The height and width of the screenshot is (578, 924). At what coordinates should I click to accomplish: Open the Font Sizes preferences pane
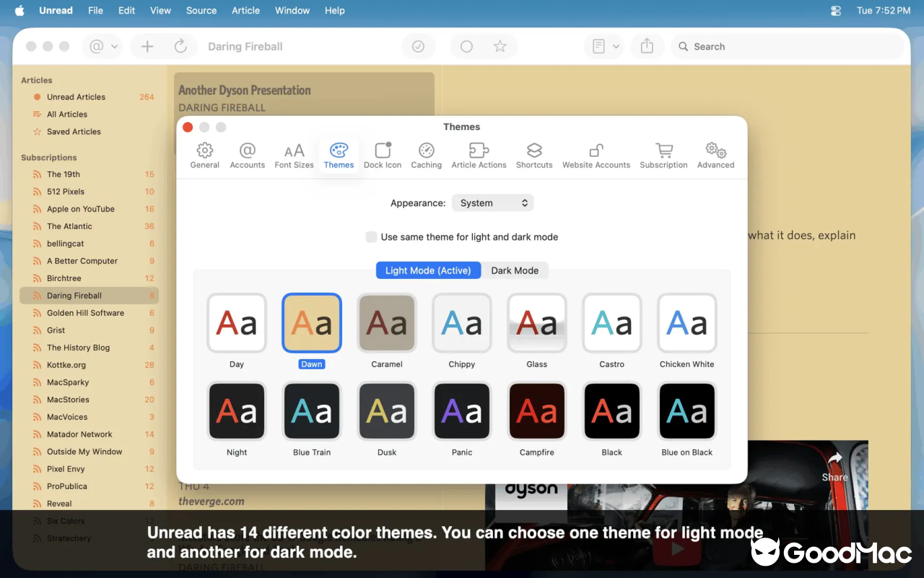click(294, 155)
